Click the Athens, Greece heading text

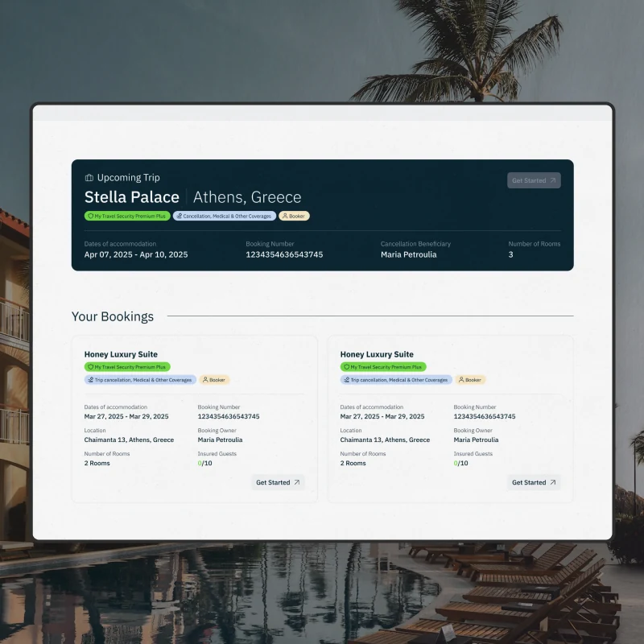tap(247, 197)
